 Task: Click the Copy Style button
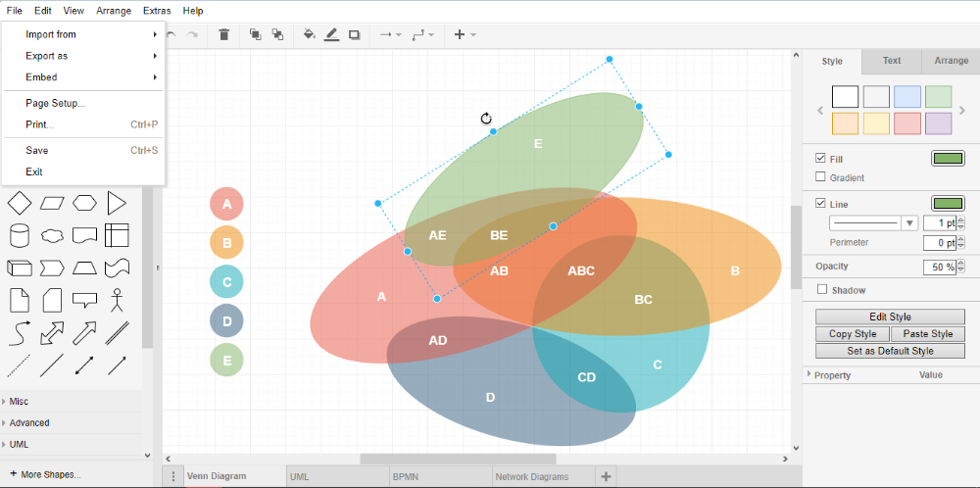853,334
